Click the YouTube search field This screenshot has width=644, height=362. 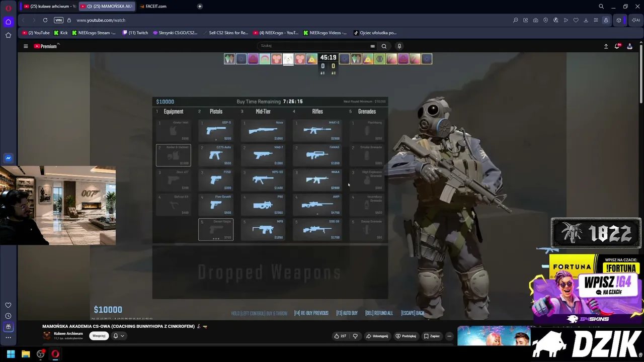click(316, 46)
